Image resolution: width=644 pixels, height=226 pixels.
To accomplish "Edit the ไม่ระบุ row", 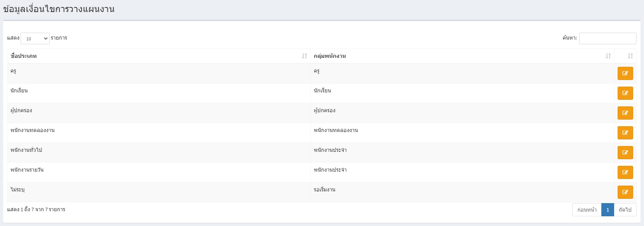I will click(x=625, y=192).
